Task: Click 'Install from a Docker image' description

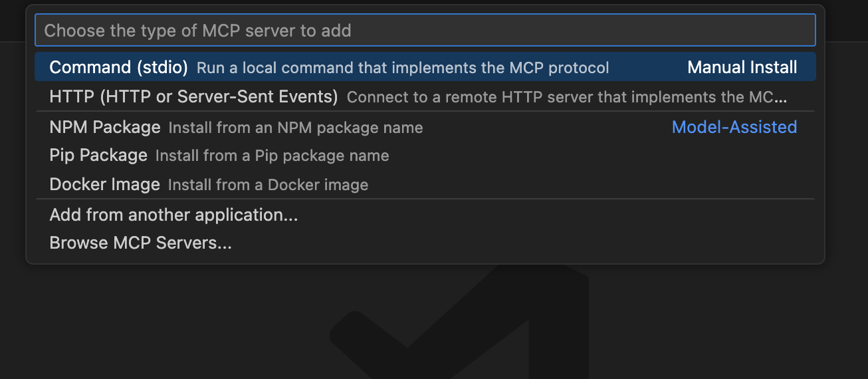Action: tap(268, 185)
